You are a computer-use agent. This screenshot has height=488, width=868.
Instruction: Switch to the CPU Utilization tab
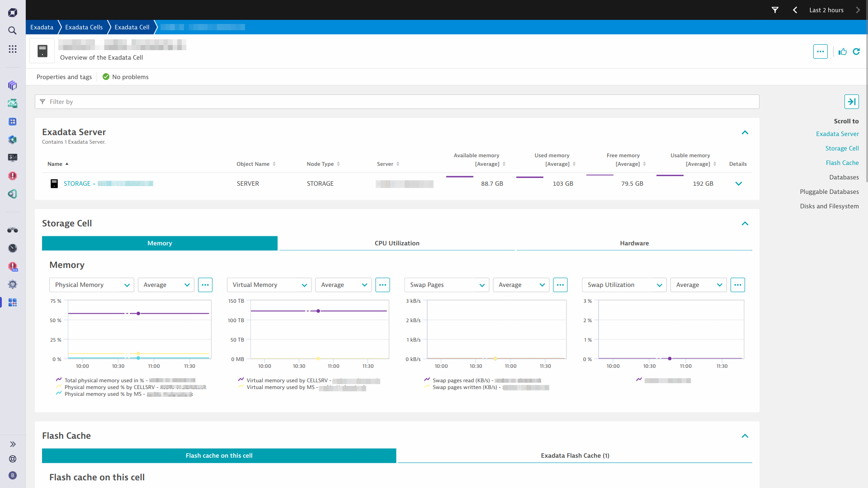pyautogui.click(x=397, y=243)
